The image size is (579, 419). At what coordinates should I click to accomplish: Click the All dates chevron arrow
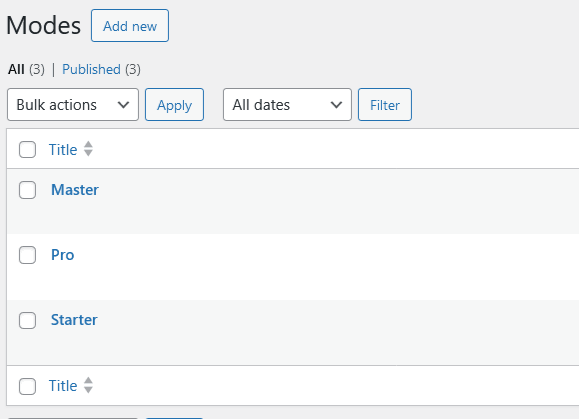pos(336,105)
